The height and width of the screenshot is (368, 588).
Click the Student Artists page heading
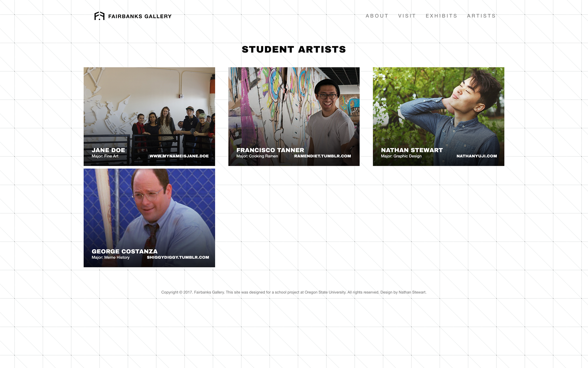(x=294, y=49)
